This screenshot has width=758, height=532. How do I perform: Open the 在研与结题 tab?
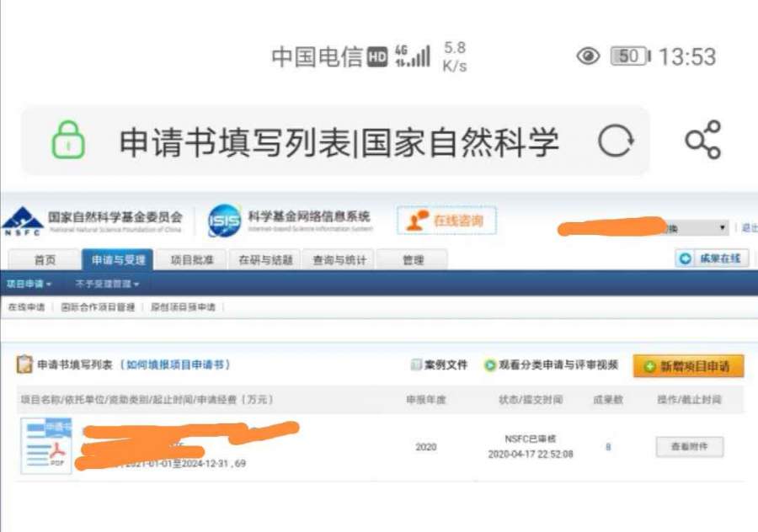click(x=265, y=260)
